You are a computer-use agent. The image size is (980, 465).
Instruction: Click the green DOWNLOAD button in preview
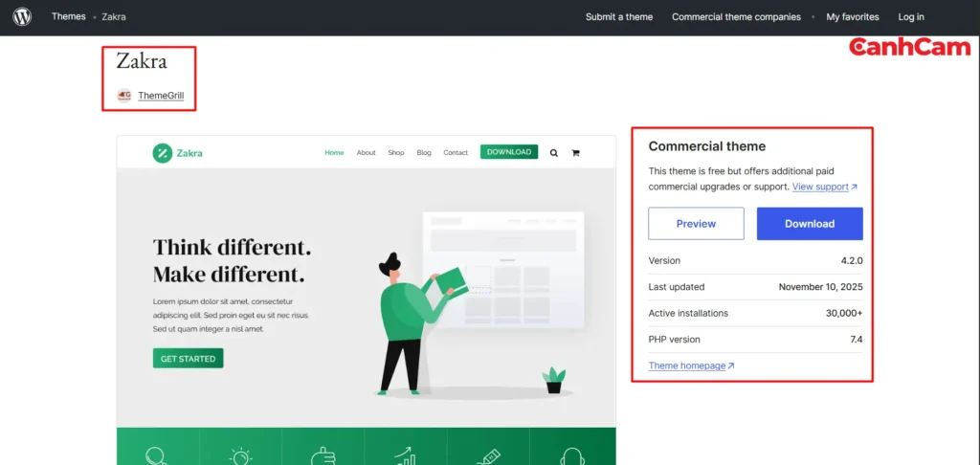tap(509, 152)
